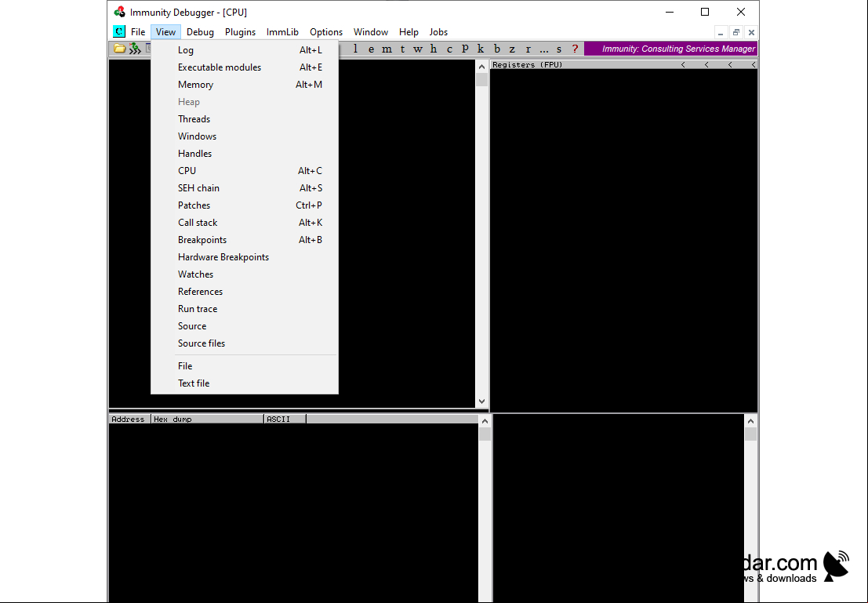Click the Immunity Debugger title bar icon
Image resolution: width=868 pixels, height=603 pixels.
(x=119, y=13)
